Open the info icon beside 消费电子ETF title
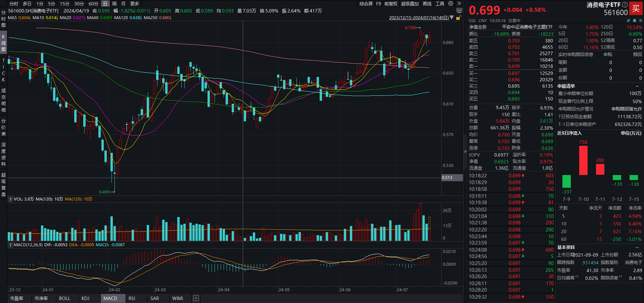This screenshot has width=644, height=303. [x=625, y=4]
